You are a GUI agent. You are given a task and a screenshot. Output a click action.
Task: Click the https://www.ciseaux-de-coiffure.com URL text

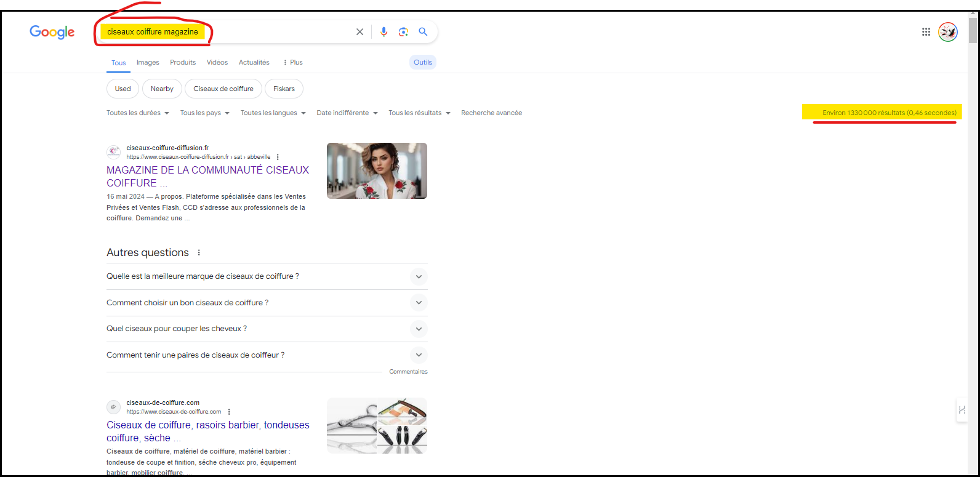(x=174, y=412)
